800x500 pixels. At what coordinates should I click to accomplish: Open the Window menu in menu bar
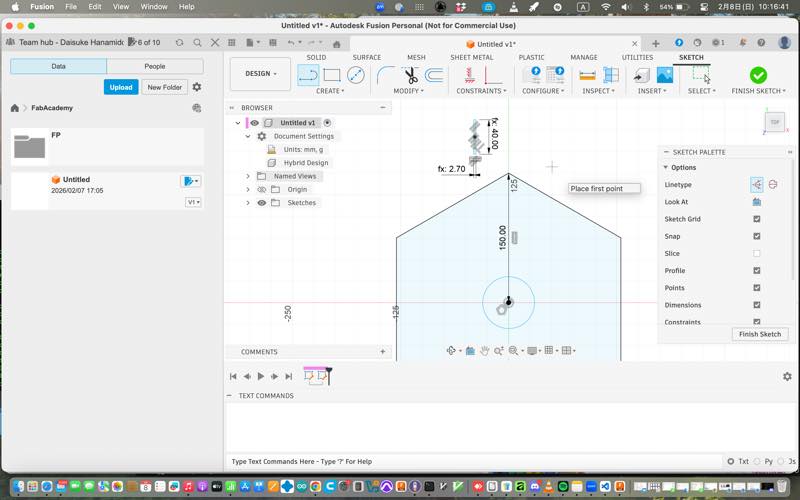pos(154,7)
